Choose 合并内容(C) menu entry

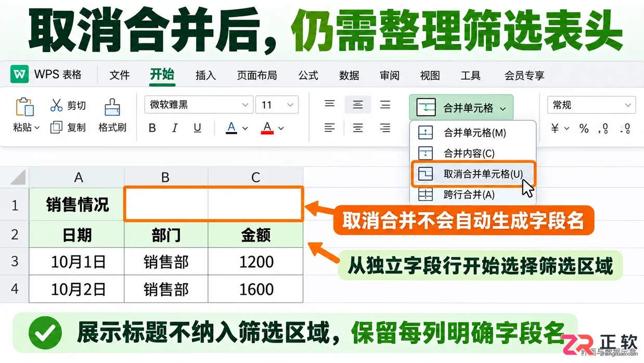(473, 153)
